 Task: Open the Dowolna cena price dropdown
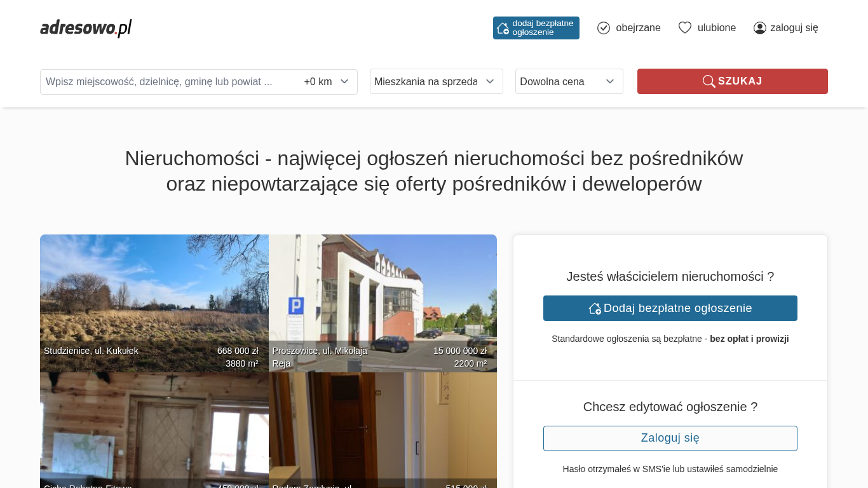(569, 81)
